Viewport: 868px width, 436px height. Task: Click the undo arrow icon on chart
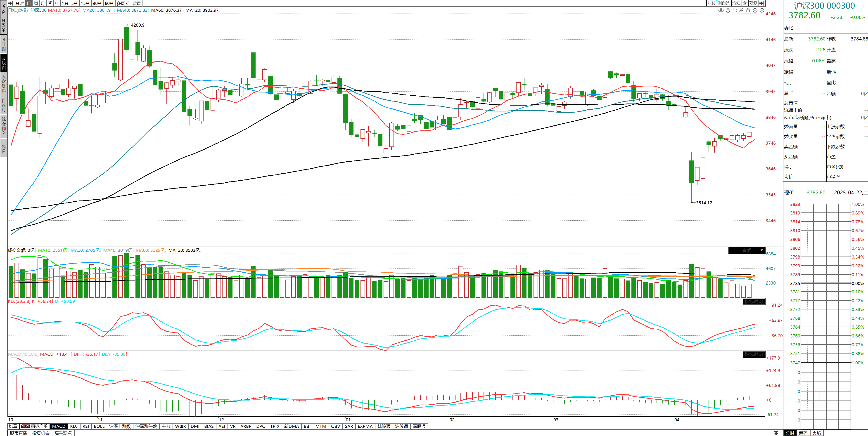[735, 10]
